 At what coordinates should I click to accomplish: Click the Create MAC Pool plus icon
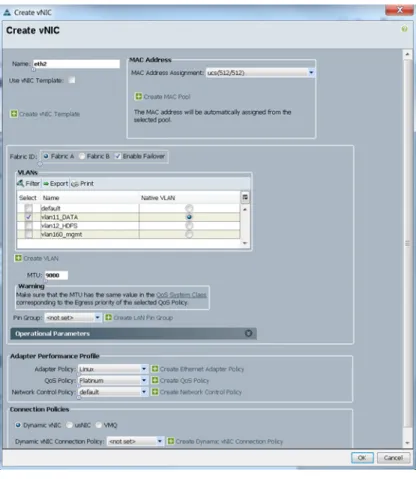pyautogui.click(x=138, y=96)
